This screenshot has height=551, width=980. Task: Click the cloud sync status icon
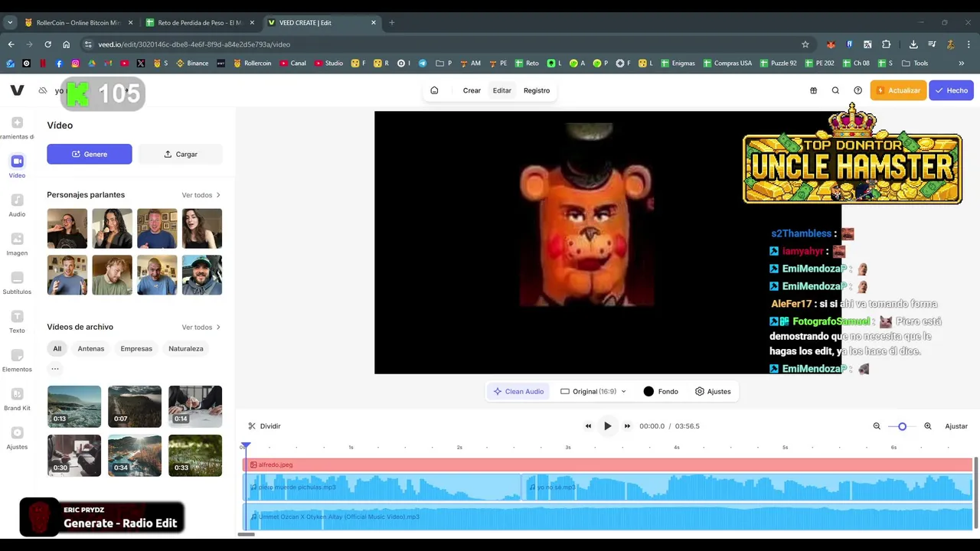[x=43, y=90]
